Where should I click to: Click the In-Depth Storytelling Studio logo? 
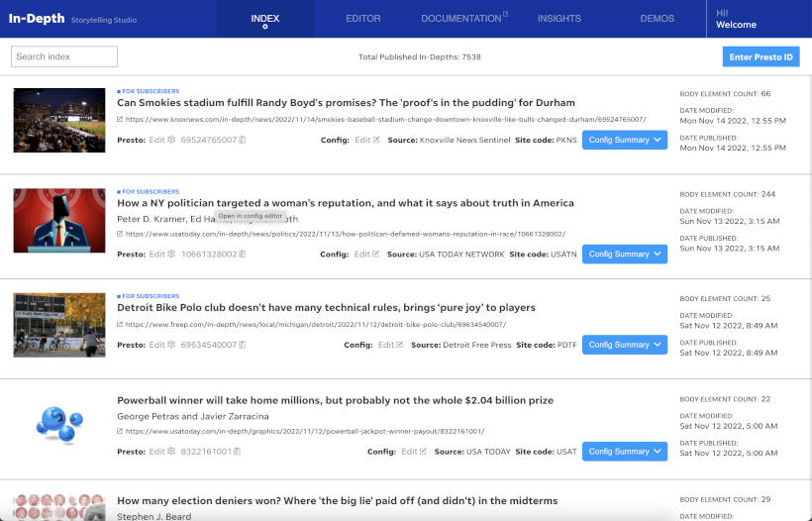click(x=72, y=19)
